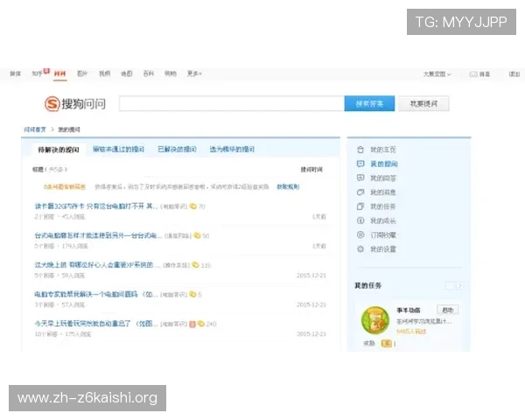Image resolution: width=525 pixels, height=420 pixels.
Task: Switch to the 已解决的提问 tab
Action: tap(177, 149)
